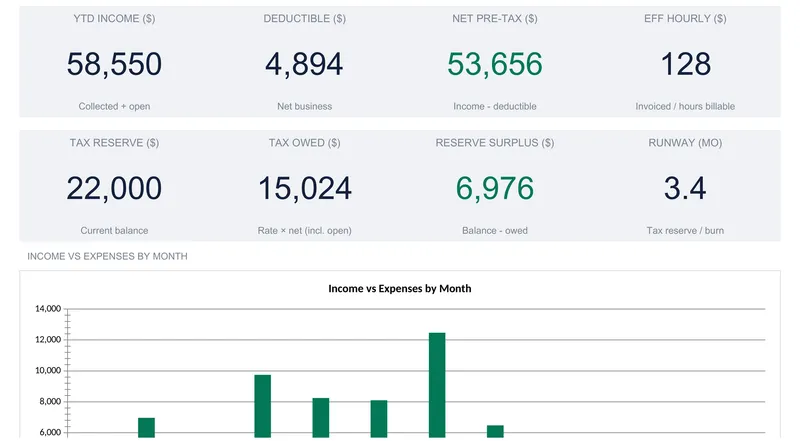This screenshot has height=441, width=800.
Task: Click the 'Collected + open' caption
Action: pos(114,107)
